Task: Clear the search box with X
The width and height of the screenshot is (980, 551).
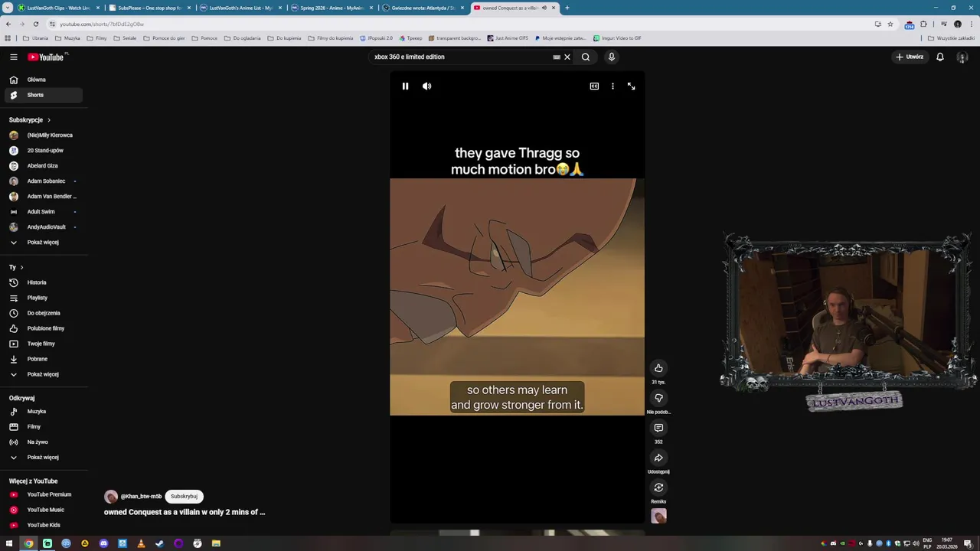Action: pos(567,57)
